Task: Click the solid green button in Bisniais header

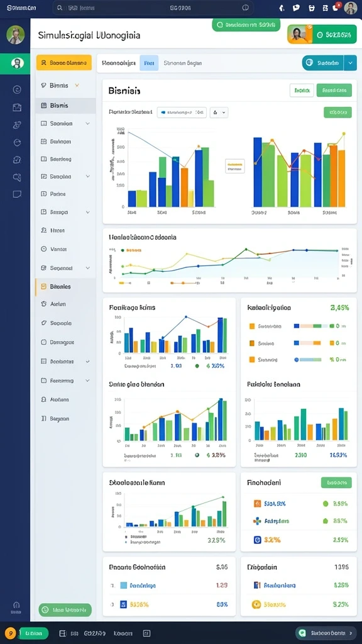Action: pos(334,91)
